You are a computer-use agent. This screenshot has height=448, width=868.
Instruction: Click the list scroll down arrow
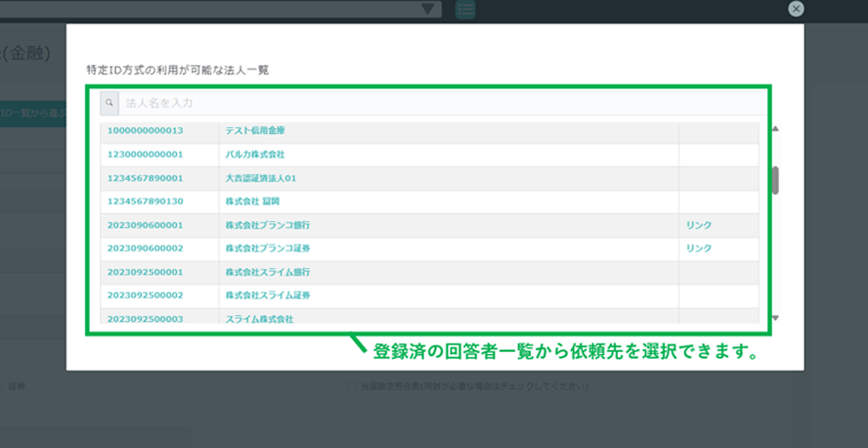(x=775, y=318)
